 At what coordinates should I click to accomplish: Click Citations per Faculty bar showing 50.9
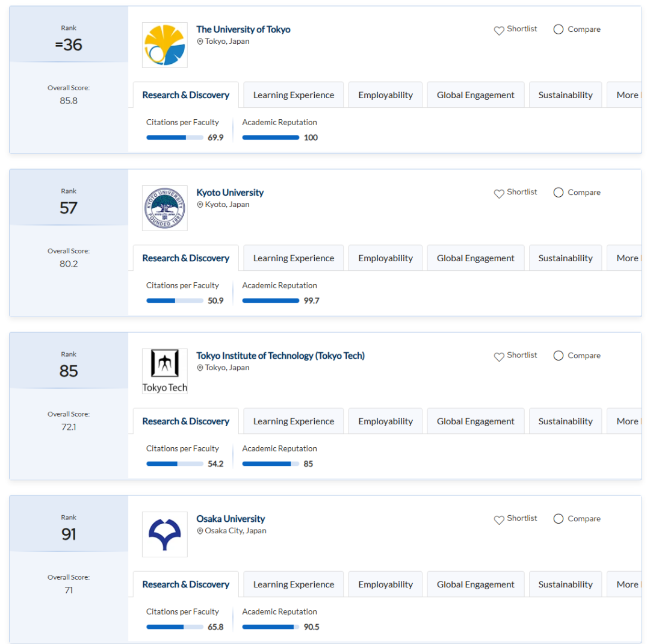click(175, 301)
